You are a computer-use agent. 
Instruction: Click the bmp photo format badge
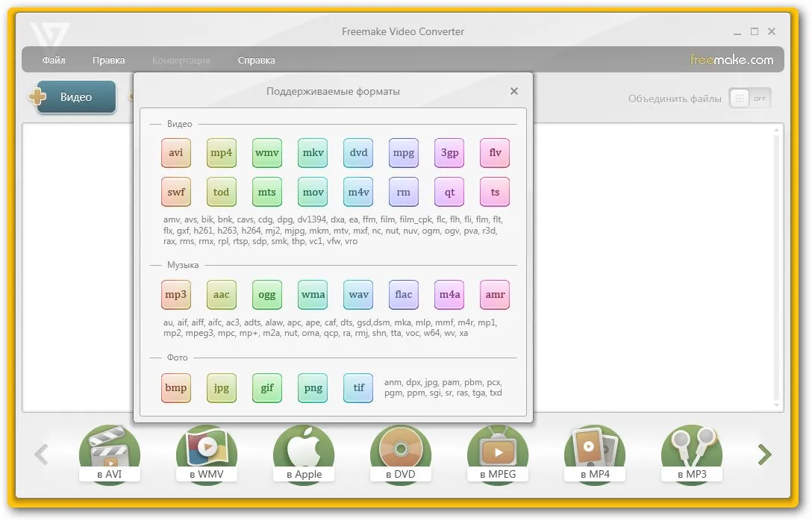click(176, 388)
